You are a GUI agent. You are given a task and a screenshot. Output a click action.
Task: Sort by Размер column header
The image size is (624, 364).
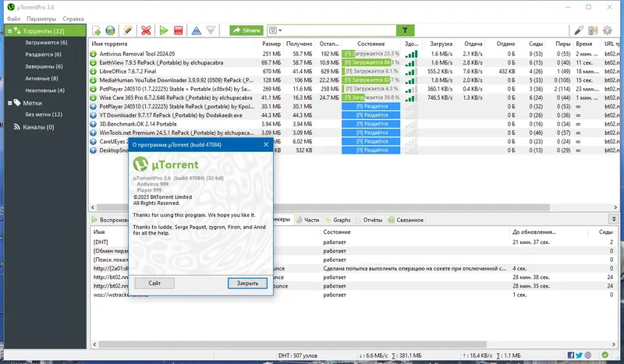pos(271,44)
